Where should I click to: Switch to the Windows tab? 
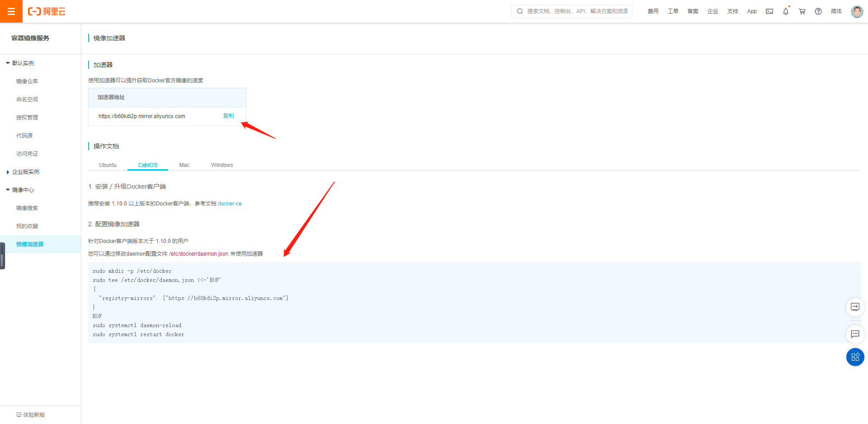222,165
